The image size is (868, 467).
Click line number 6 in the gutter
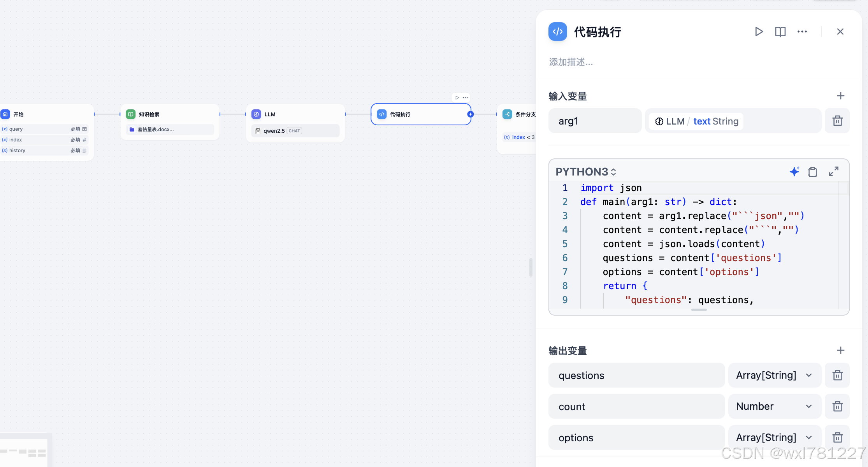(x=565, y=258)
